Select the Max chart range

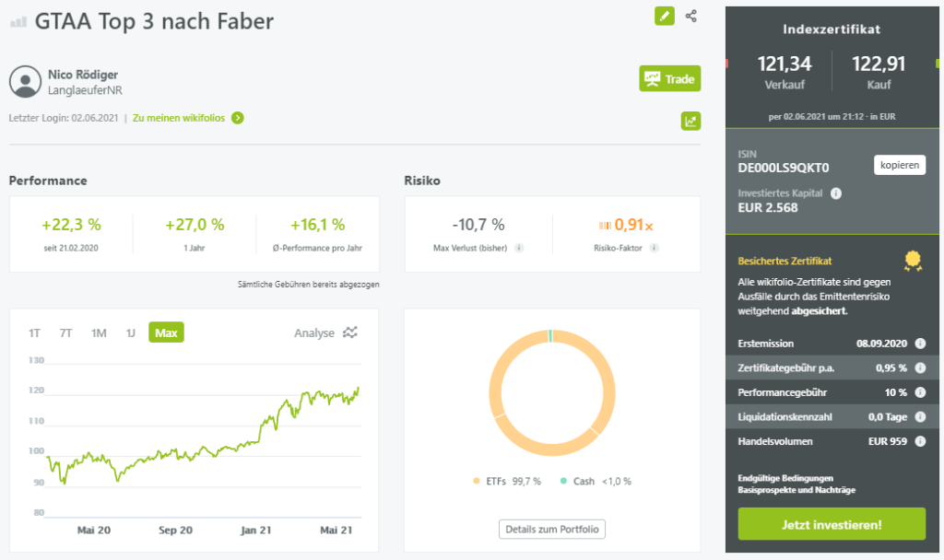166,332
